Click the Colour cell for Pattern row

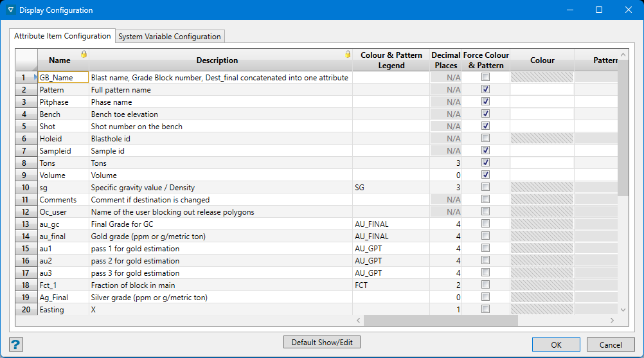[542, 89]
